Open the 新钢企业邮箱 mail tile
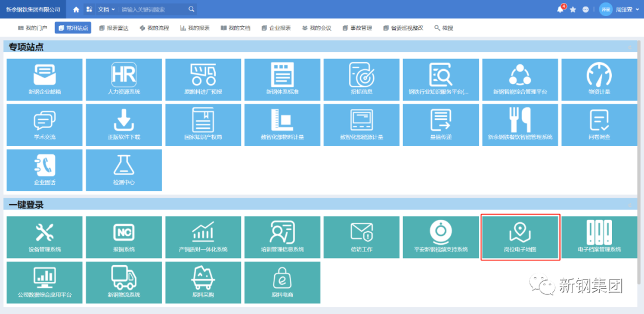The image size is (644, 314). pos(45,79)
